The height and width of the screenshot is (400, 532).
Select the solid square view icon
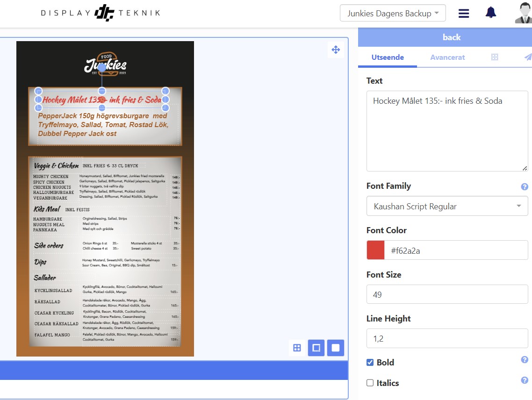click(336, 348)
